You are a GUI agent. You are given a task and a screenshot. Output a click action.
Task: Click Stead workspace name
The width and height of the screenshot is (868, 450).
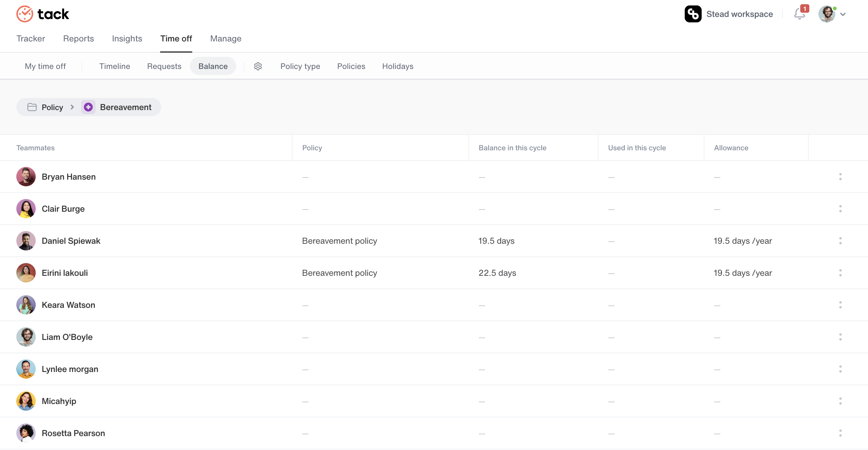pyautogui.click(x=739, y=14)
